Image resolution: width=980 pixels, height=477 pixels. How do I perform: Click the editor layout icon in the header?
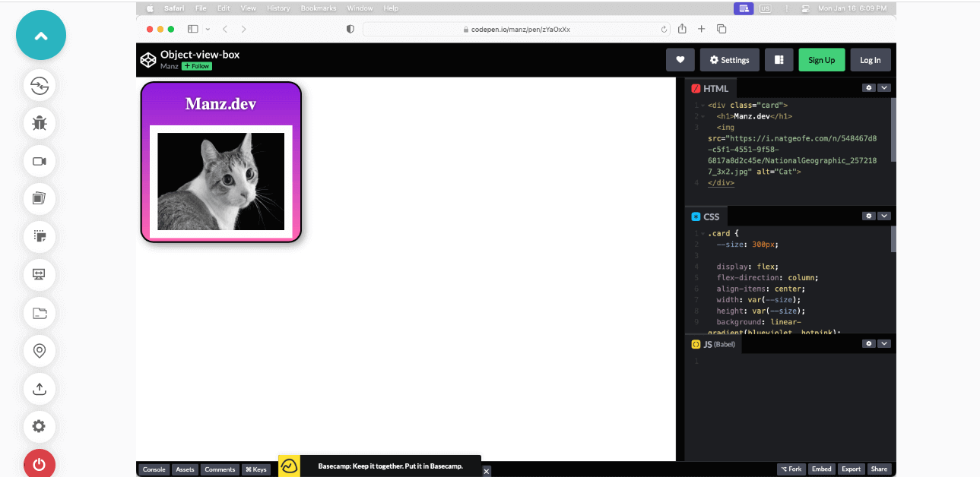pos(779,59)
